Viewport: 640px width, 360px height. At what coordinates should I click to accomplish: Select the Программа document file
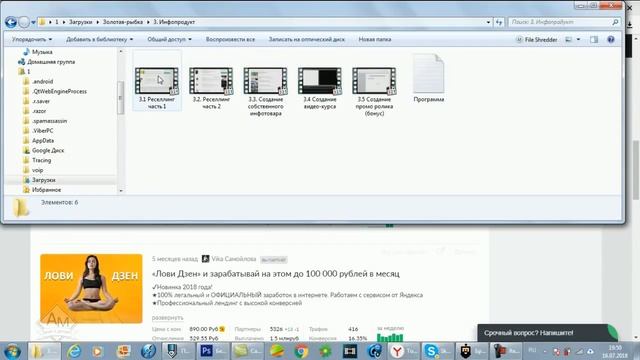pyautogui.click(x=428, y=78)
